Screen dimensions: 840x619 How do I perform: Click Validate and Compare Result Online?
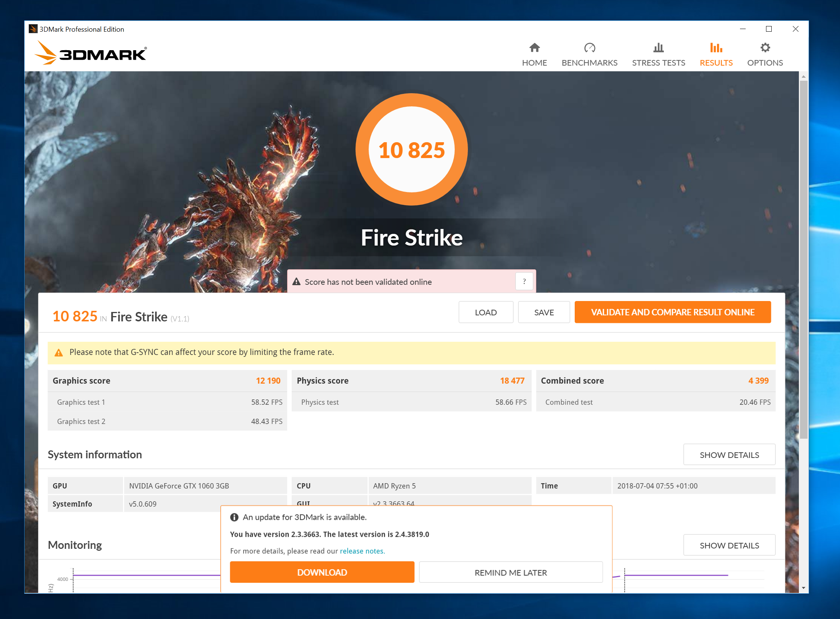pyautogui.click(x=672, y=312)
